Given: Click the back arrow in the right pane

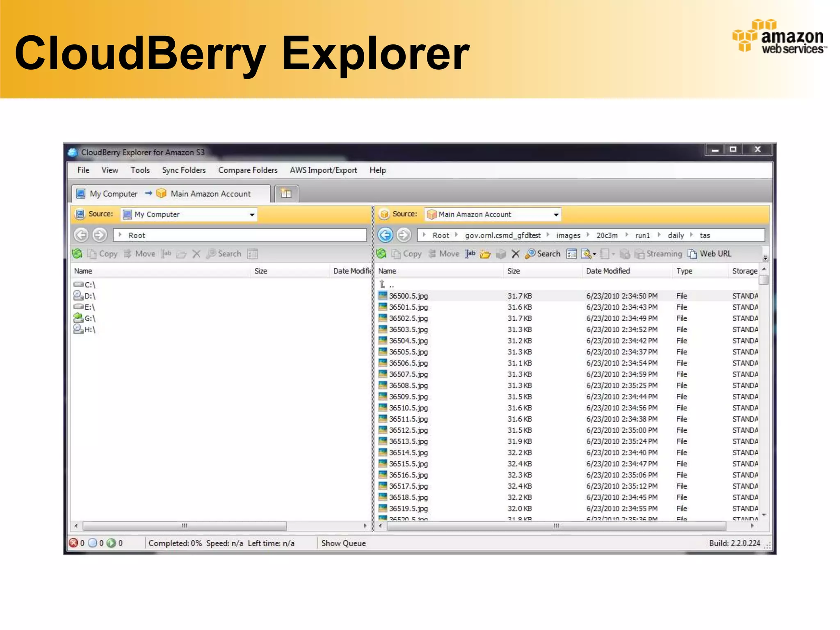Looking at the screenshot, I should (385, 235).
